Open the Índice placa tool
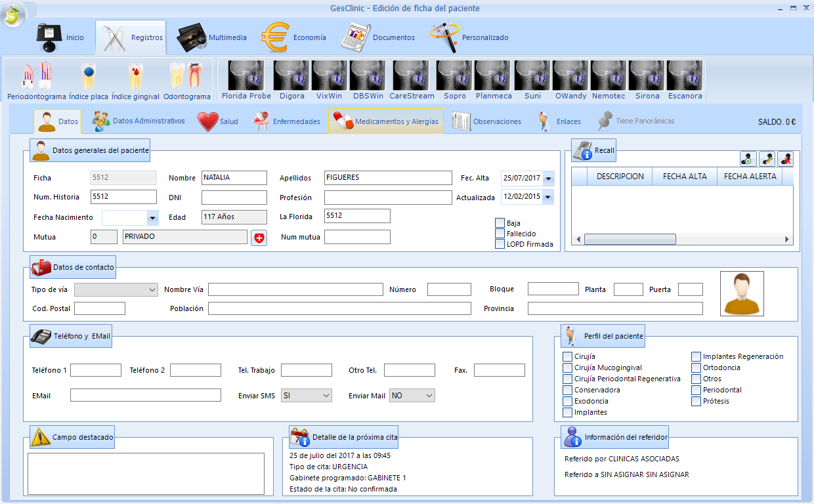The width and height of the screenshot is (814, 504). click(89, 81)
